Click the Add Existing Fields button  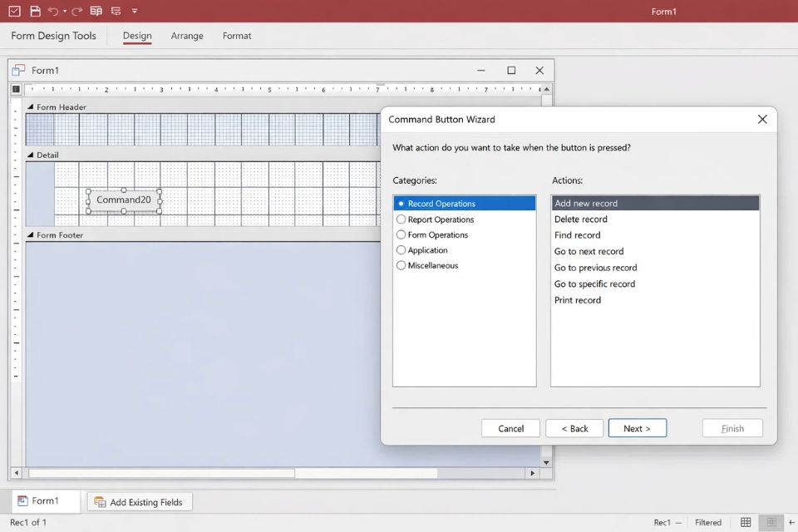click(140, 502)
